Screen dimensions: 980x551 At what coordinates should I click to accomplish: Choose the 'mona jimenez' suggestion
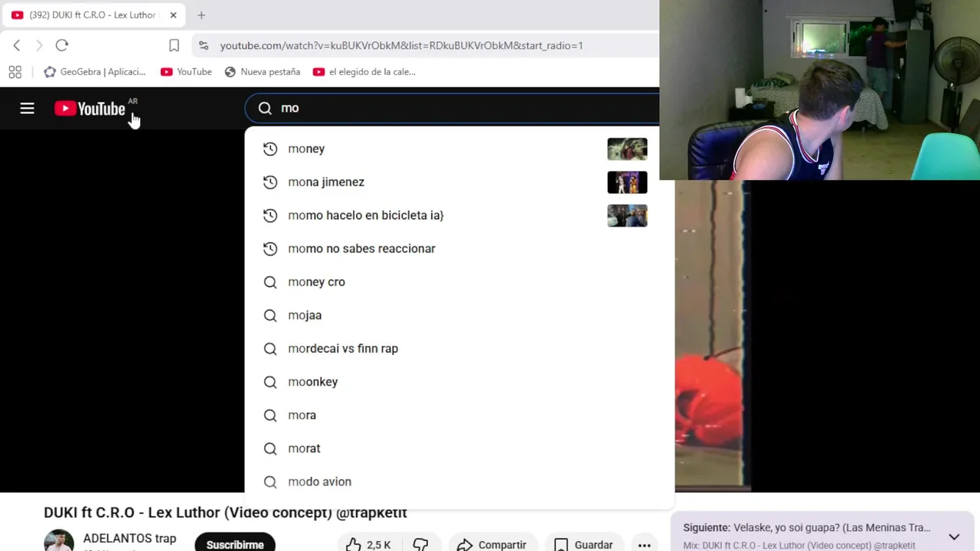[x=459, y=182]
